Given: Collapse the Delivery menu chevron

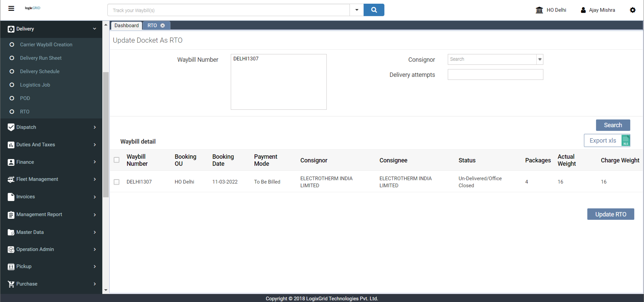Looking at the screenshot, I should pyautogui.click(x=95, y=29).
